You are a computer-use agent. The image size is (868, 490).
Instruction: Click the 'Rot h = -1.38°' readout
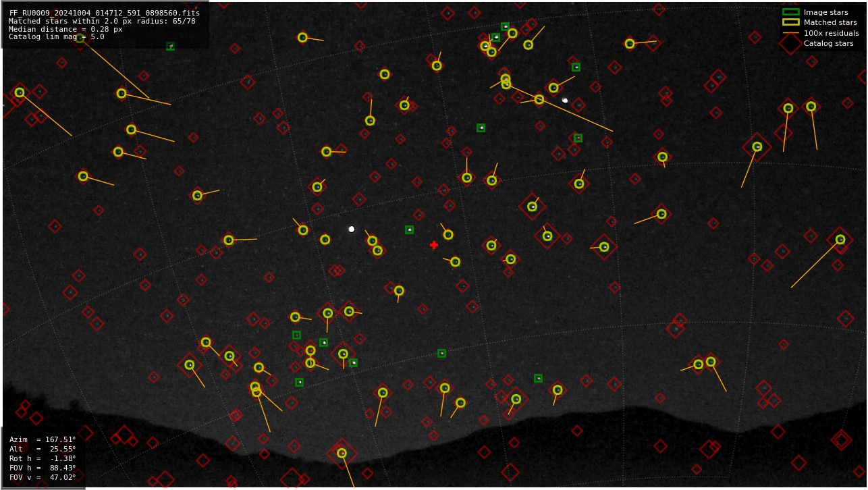point(43,459)
